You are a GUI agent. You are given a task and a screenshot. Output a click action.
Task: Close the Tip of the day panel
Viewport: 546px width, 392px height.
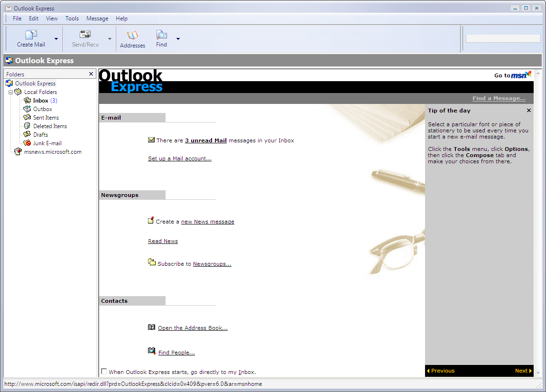(528, 111)
